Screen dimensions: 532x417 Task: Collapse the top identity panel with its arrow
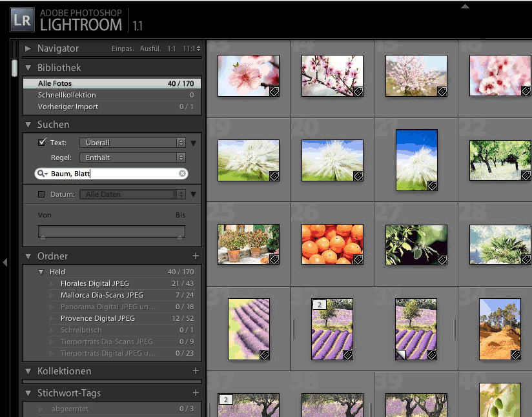click(465, 6)
